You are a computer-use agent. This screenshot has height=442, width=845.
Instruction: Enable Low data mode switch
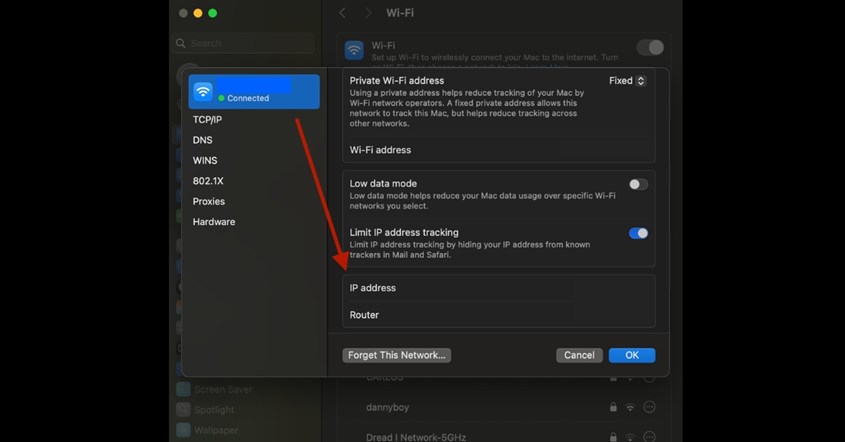(639, 184)
